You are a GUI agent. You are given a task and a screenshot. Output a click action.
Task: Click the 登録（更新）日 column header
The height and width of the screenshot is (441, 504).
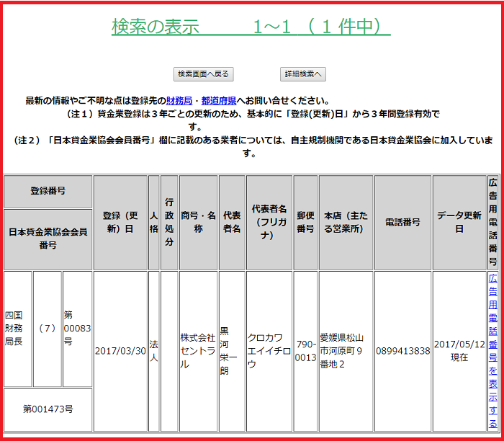tap(120, 222)
